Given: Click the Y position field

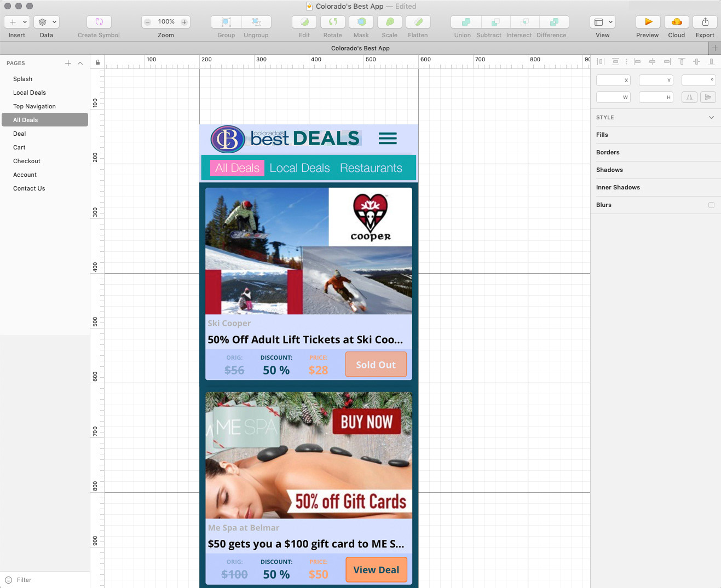Looking at the screenshot, I should (656, 80).
